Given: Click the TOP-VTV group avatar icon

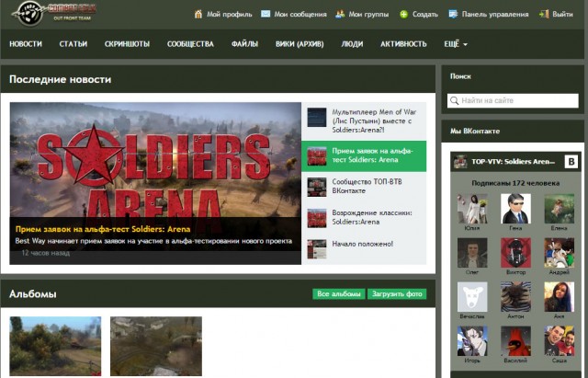Looking at the screenshot, I should pyautogui.click(x=460, y=162).
